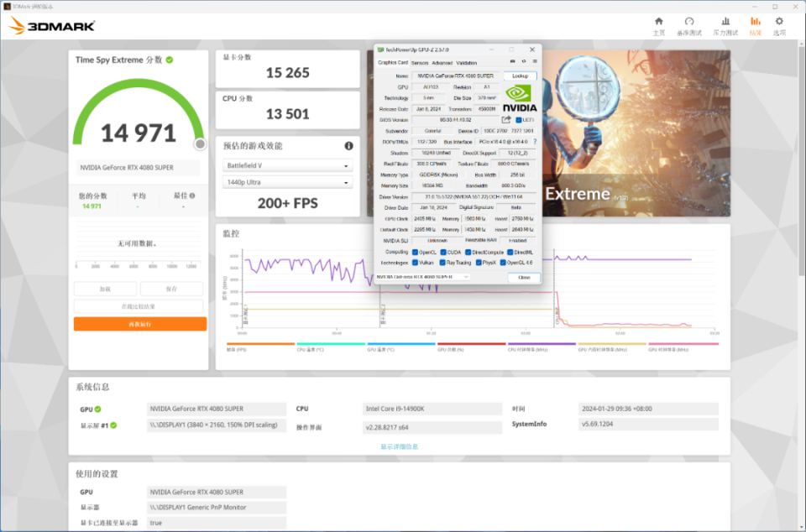Click the 3DMark logo

52,26
